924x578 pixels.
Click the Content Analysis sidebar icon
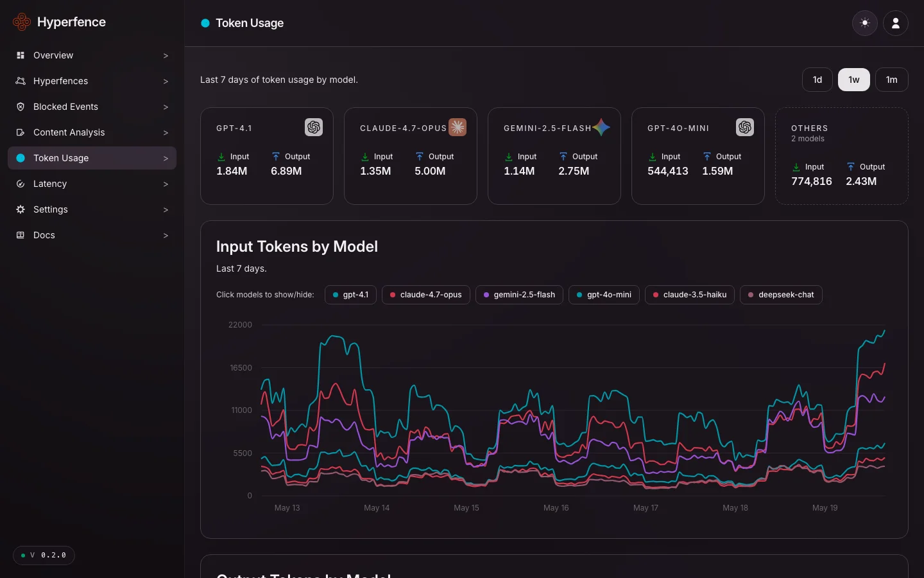click(21, 132)
